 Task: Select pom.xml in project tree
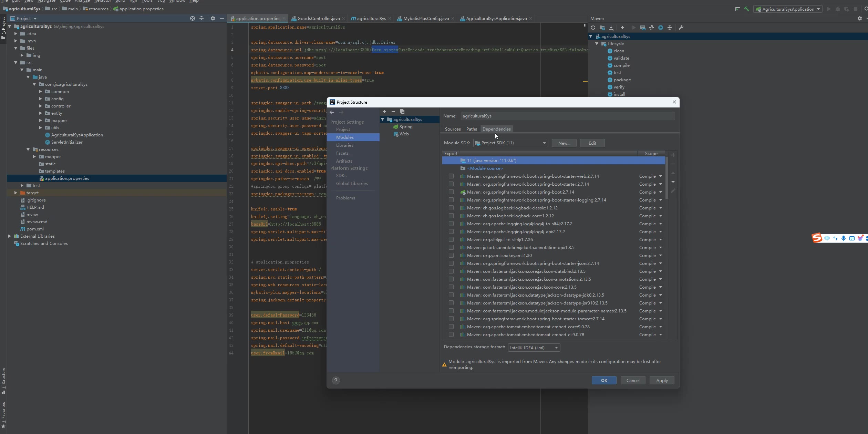pos(35,229)
